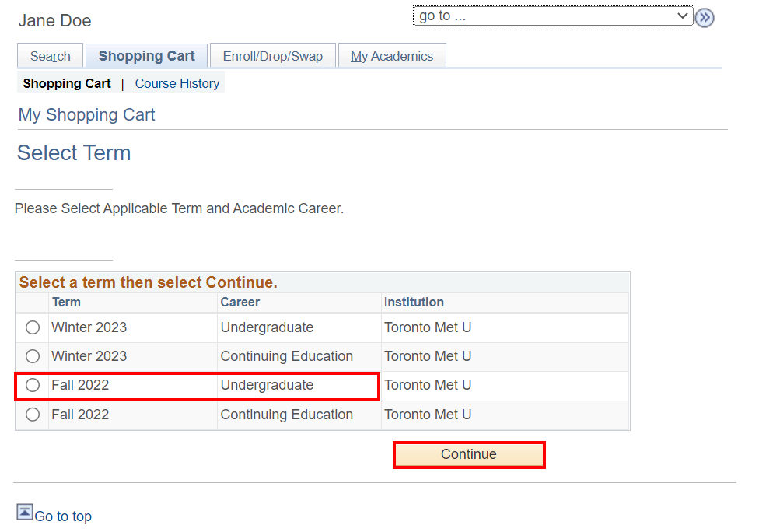
Task: Pick Fall 2022 Continuing Education radio button
Action: [x=33, y=415]
